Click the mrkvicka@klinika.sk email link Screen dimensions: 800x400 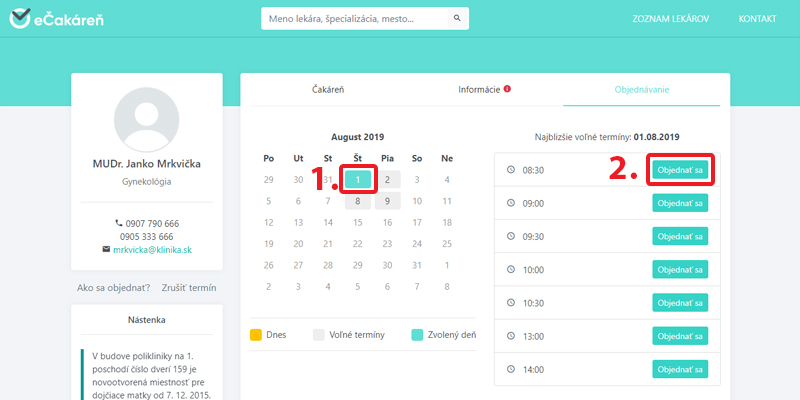[x=152, y=249]
